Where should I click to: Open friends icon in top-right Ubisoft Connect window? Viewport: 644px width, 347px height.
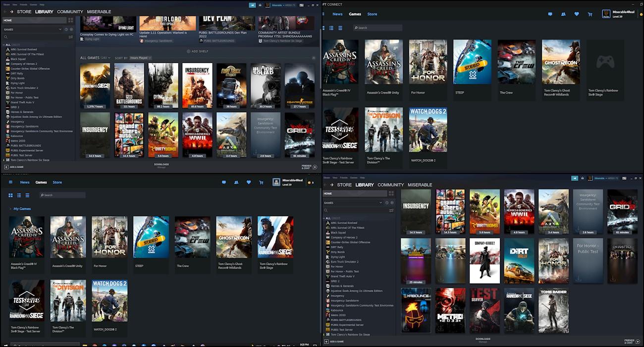[x=563, y=14]
